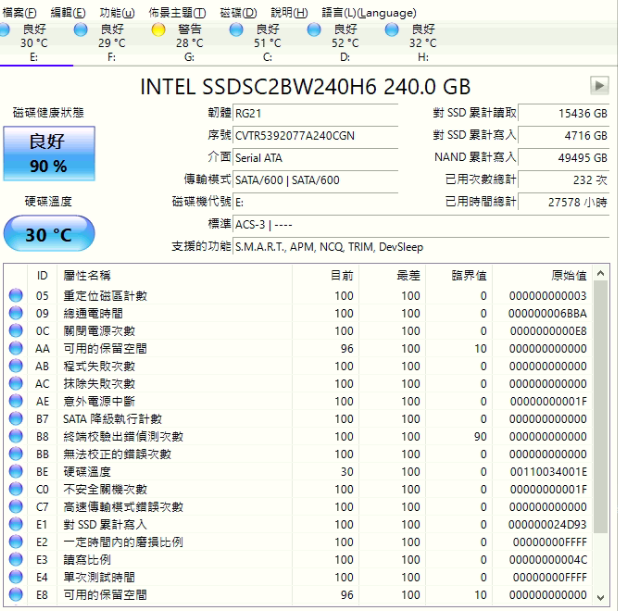This screenshot has height=611, width=618.
Task: Click status icon for attribute BB
Action: click(x=16, y=454)
